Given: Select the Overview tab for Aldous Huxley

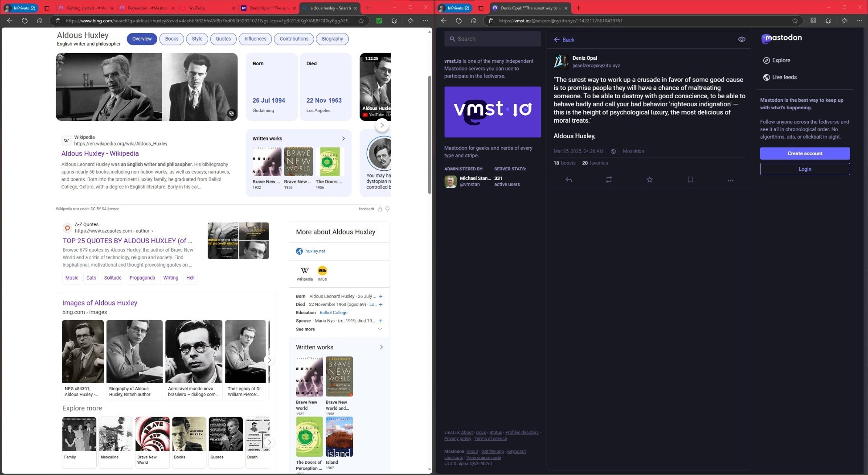Looking at the screenshot, I should click(142, 39).
